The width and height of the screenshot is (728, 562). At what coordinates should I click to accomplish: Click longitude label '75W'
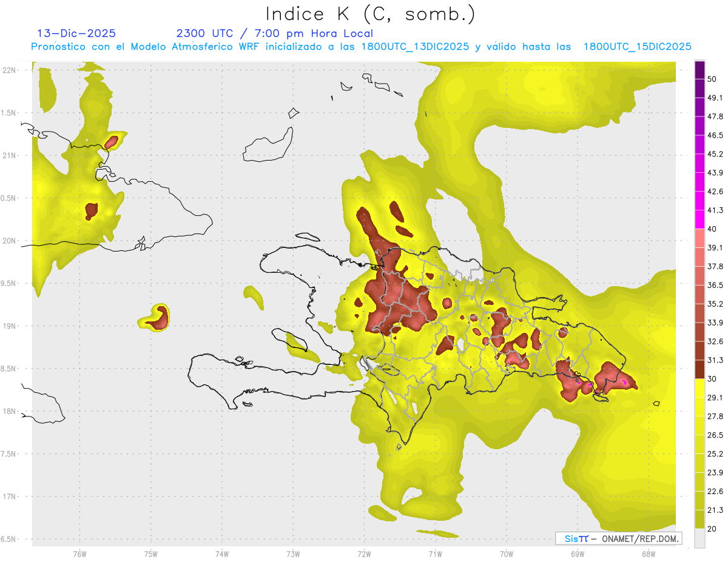tap(150, 554)
